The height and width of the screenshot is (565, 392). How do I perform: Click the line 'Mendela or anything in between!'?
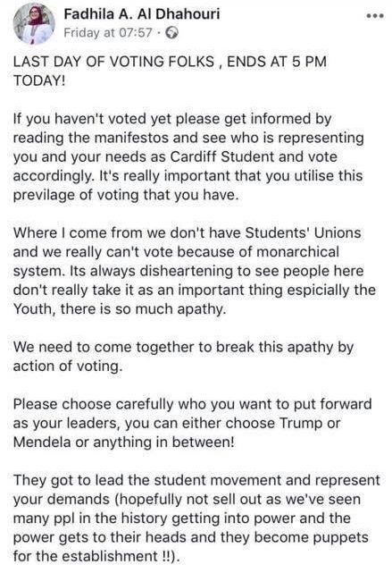tap(124, 443)
